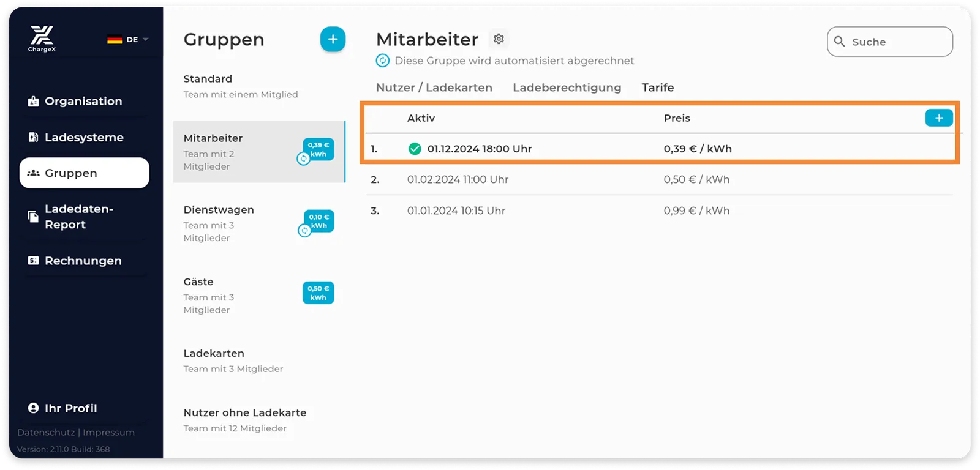
Task: Click the search magnifier icon
Action: coord(840,42)
